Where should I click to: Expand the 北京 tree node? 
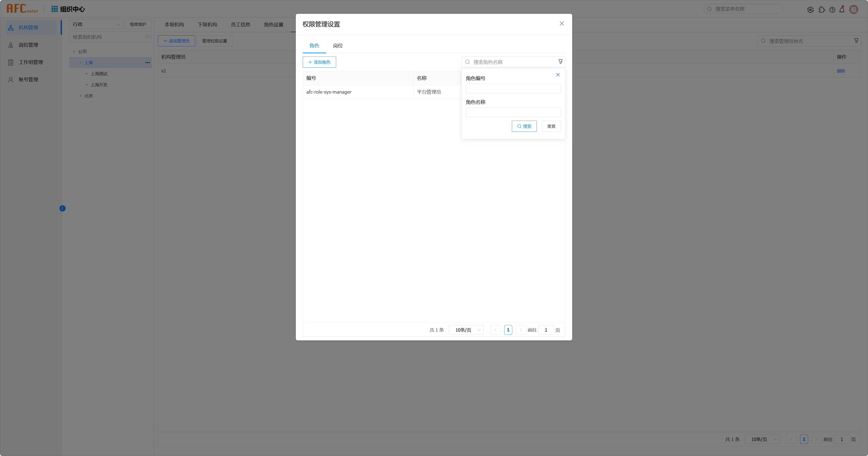point(81,96)
